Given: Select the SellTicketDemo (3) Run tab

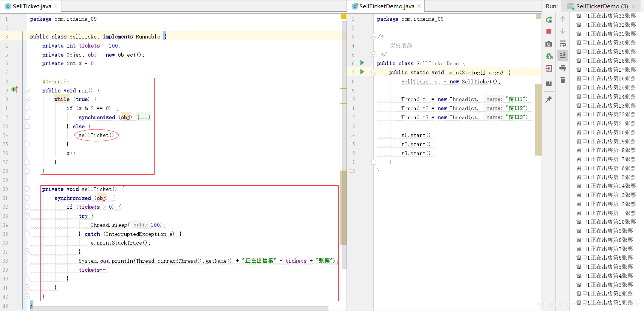Looking at the screenshot, I should coord(602,6).
